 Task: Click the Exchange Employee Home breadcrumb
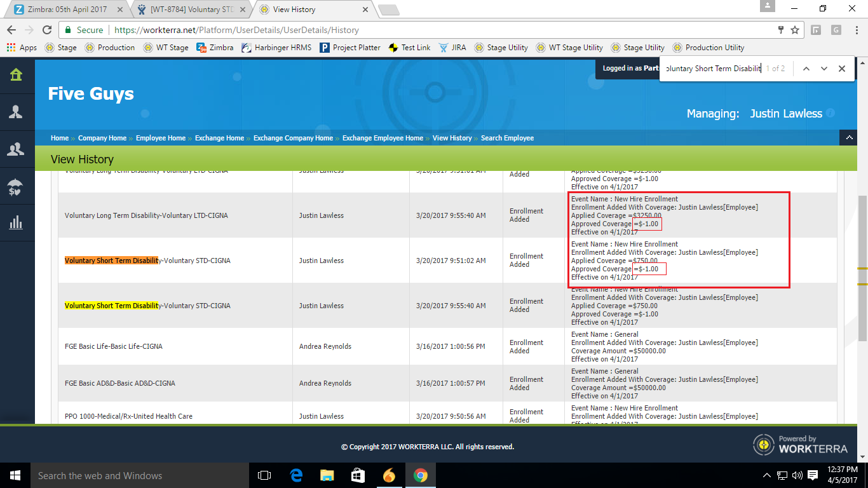coord(383,138)
